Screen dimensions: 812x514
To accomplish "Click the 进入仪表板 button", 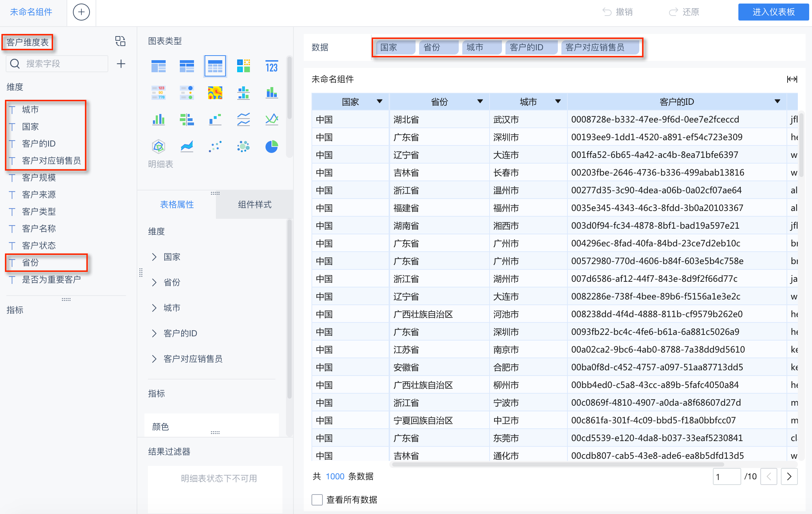I will pos(773,12).
